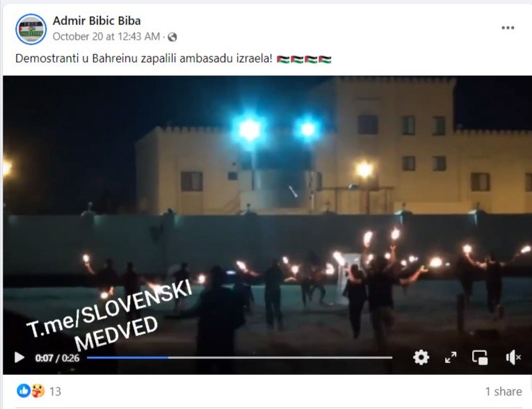Click the Care reaction emoji icon
The image size is (532, 409).
coord(38,391)
